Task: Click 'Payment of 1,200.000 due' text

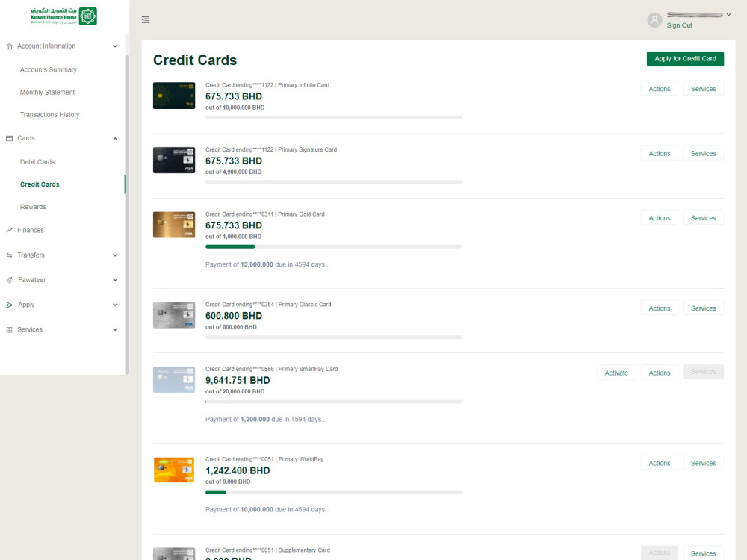Action: (x=265, y=420)
